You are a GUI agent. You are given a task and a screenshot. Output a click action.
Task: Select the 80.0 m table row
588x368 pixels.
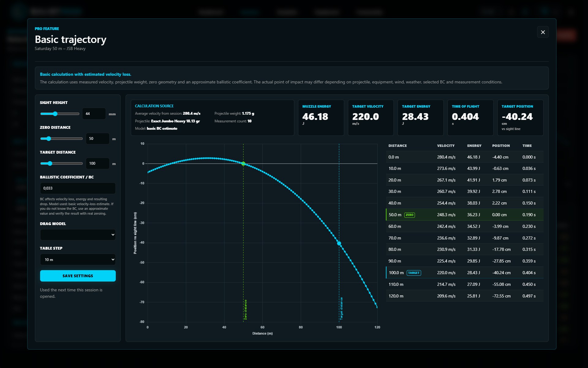pyautogui.click(x=465, y=249)
